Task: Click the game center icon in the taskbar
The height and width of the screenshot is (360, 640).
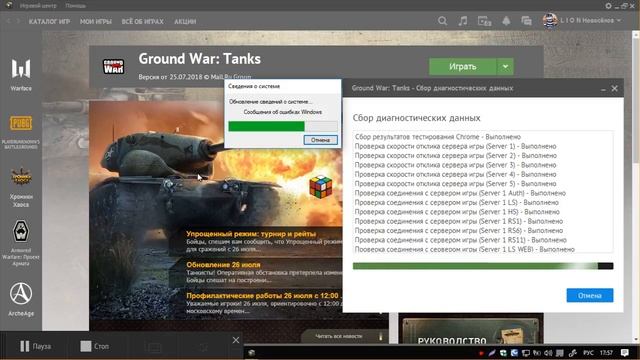Action: click(x=251, y=353)
